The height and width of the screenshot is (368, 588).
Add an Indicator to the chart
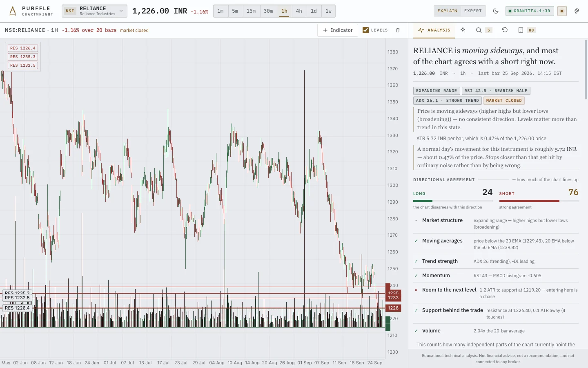click(x=338, y=30)
